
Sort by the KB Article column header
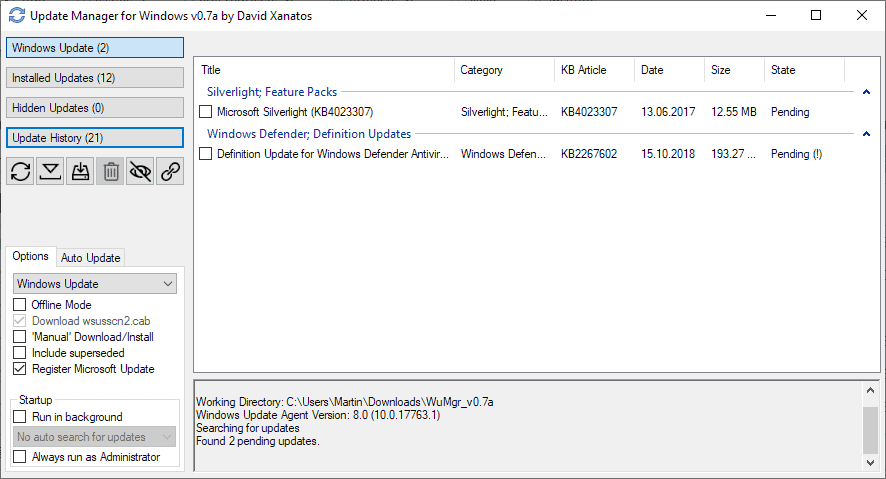[x=594, y=70]
